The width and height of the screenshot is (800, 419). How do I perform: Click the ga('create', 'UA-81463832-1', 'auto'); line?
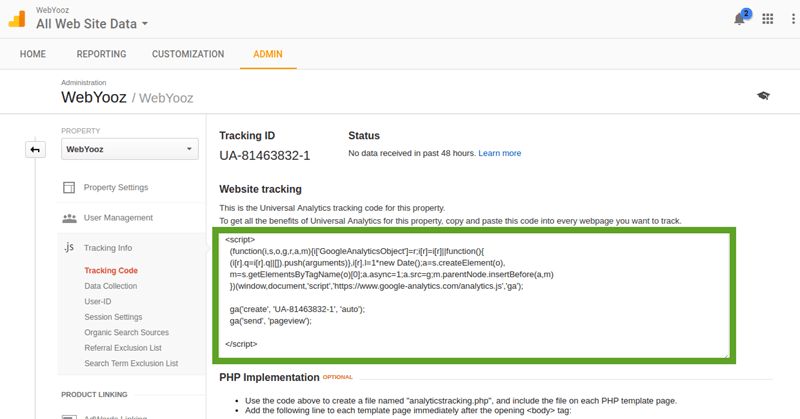(x=297, y=309)
